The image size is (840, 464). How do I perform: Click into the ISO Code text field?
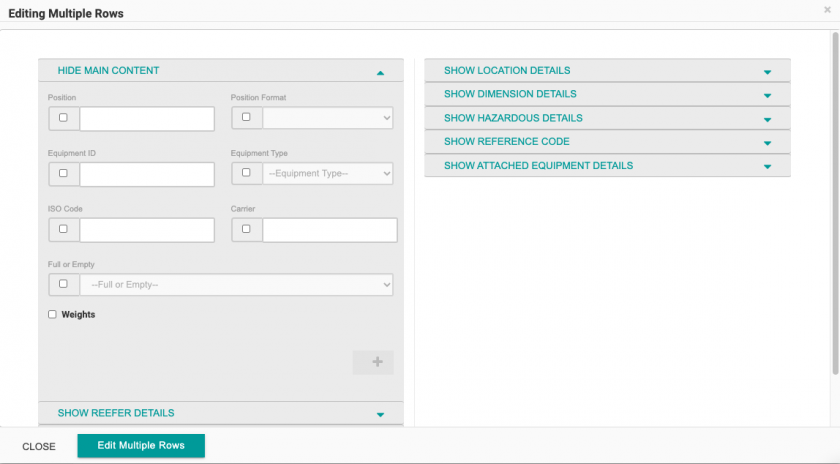tap(147, 230)
